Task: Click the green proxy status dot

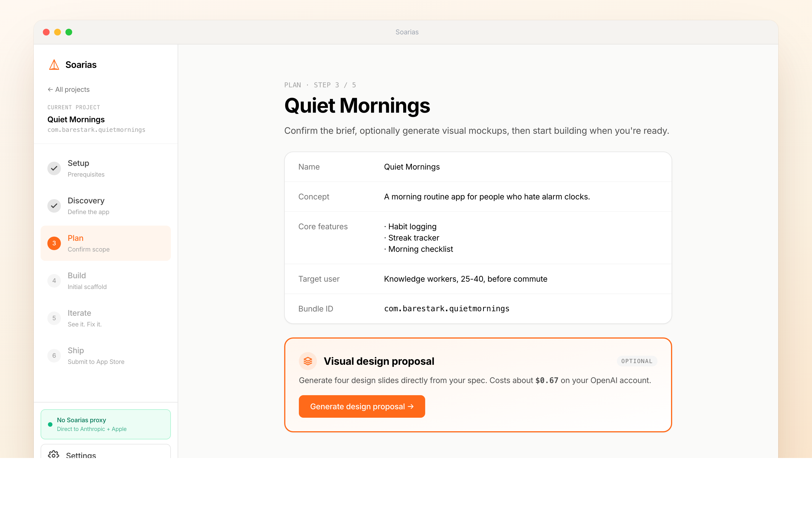Action: click(50, 424)
